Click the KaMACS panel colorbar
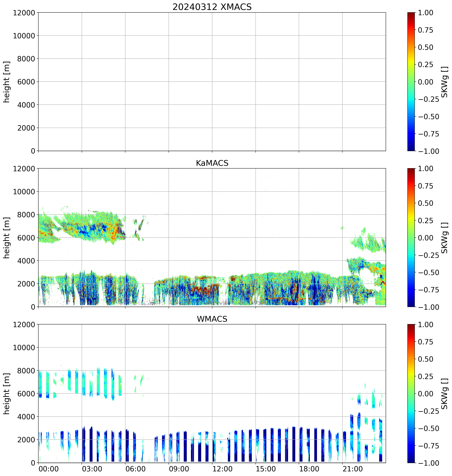This screenshot has height=476, width=452. (x=411, y=238)
